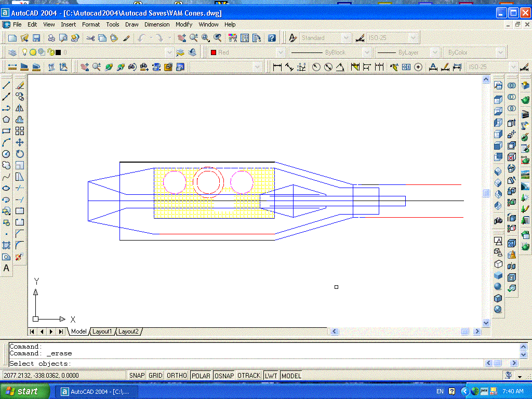Open the Multiline Text tool
This screenshot has height=399, width=532.
pyautogui.click(x=6, y=269)
